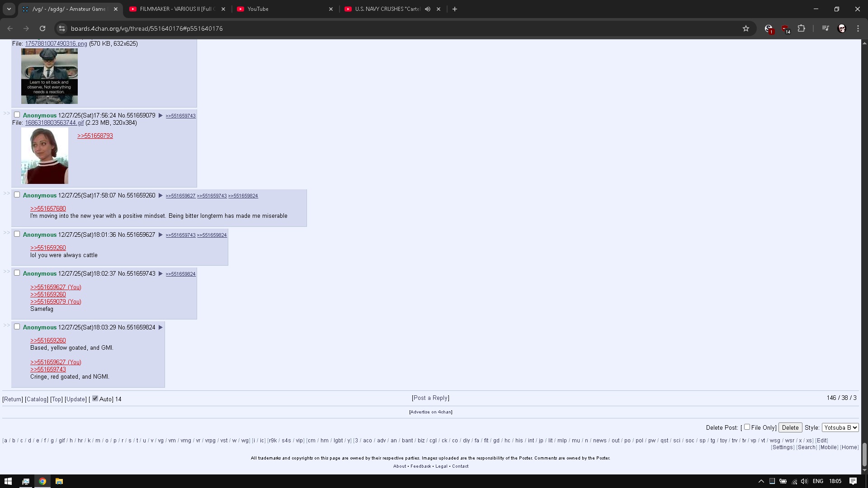Viewport: 868px width, 488px height.
Task: Bookmark this page with the star icon
Action: 746,28
